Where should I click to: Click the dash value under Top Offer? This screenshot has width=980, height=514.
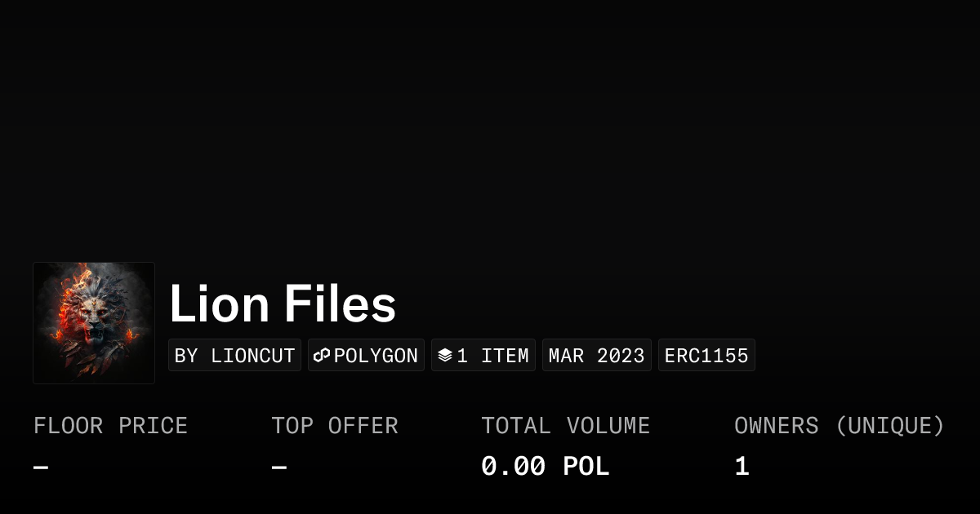point(279,467)
